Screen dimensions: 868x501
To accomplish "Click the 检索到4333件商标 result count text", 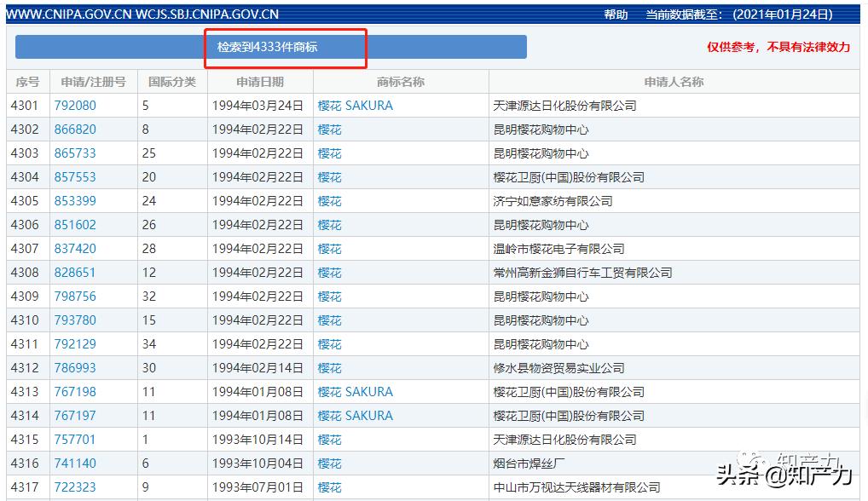I will click(268, 47).
